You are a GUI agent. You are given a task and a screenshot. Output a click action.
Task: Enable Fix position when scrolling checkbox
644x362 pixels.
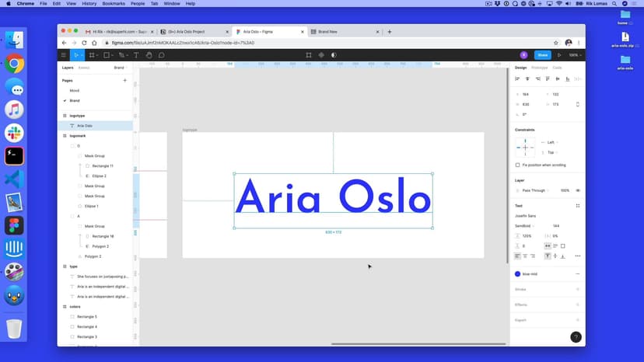pos(518,165)
